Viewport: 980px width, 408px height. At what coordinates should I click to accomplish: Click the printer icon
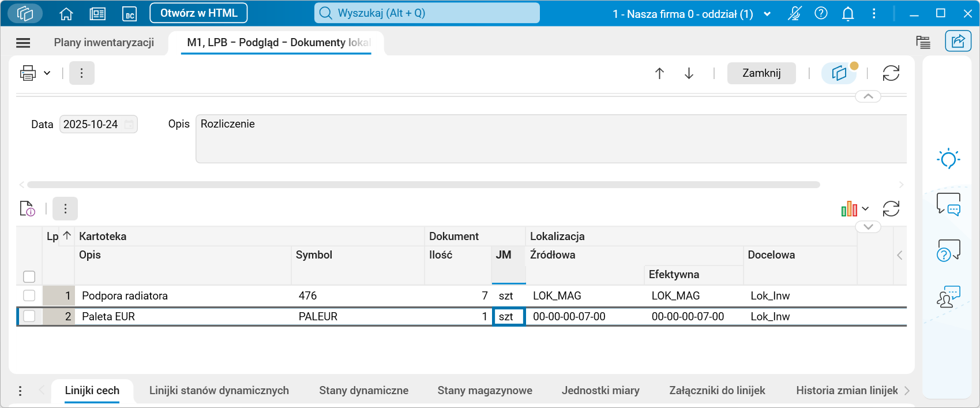[28, 73]
